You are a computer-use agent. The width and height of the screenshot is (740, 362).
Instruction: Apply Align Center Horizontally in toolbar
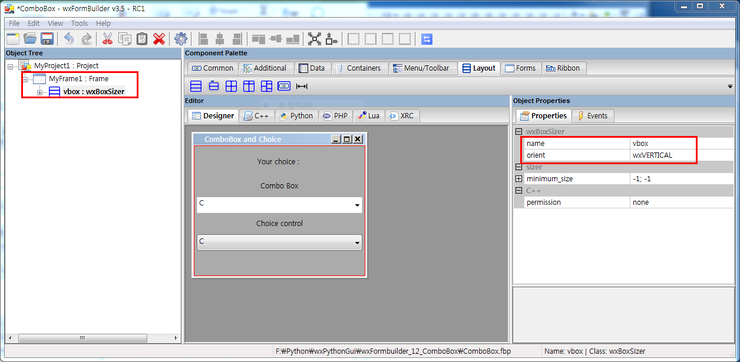(220, 39)
